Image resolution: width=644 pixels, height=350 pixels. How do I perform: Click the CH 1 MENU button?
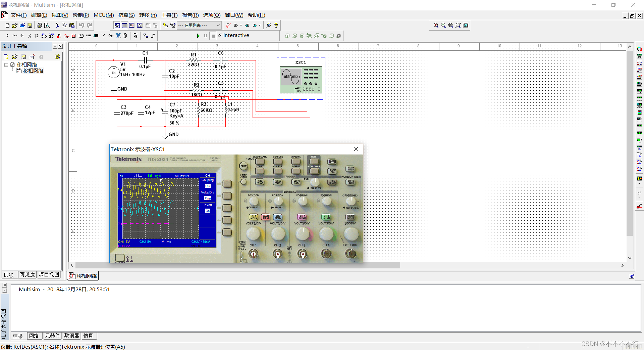(253, 217)
